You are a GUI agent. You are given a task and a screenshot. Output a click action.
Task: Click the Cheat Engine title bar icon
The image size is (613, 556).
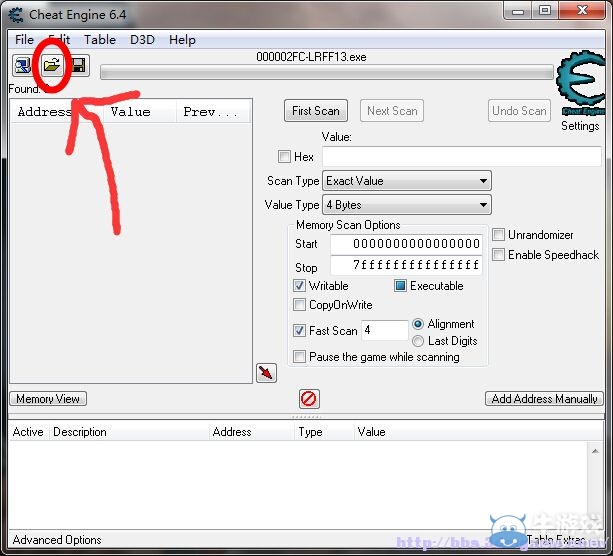coord(16,15)
